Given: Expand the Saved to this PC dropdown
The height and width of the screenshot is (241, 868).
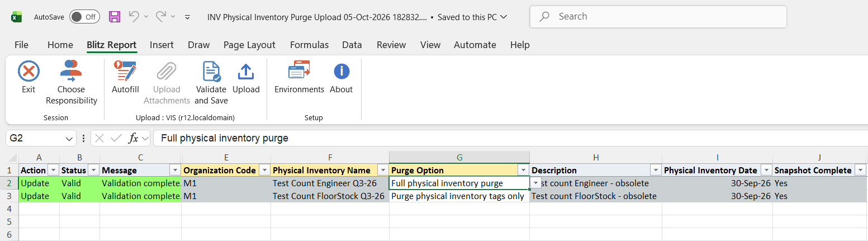Looking at the screenshot, I should pos(504,17).
